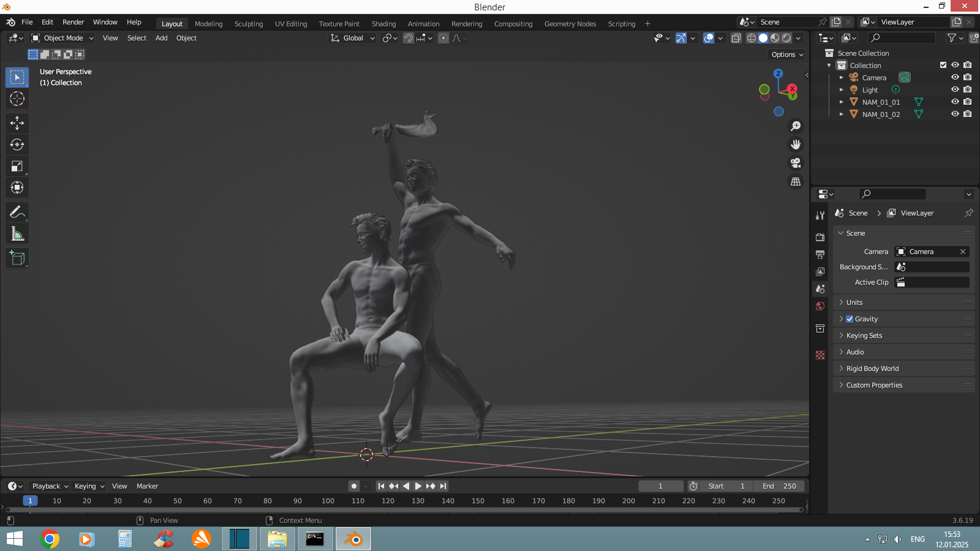This screenshot has height=551, width=980.
Task: Open the Texture properties tab
Action: click(x=820, y=355)
